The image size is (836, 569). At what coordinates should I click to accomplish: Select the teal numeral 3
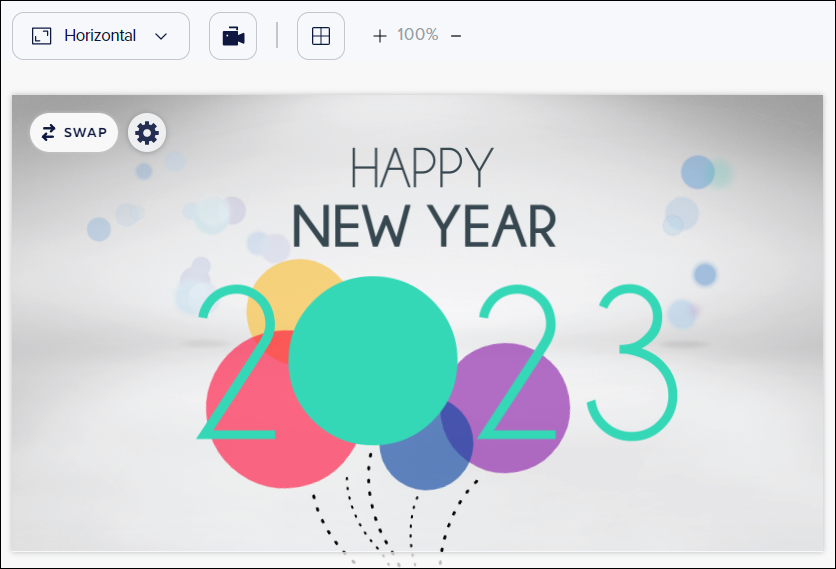632,363
